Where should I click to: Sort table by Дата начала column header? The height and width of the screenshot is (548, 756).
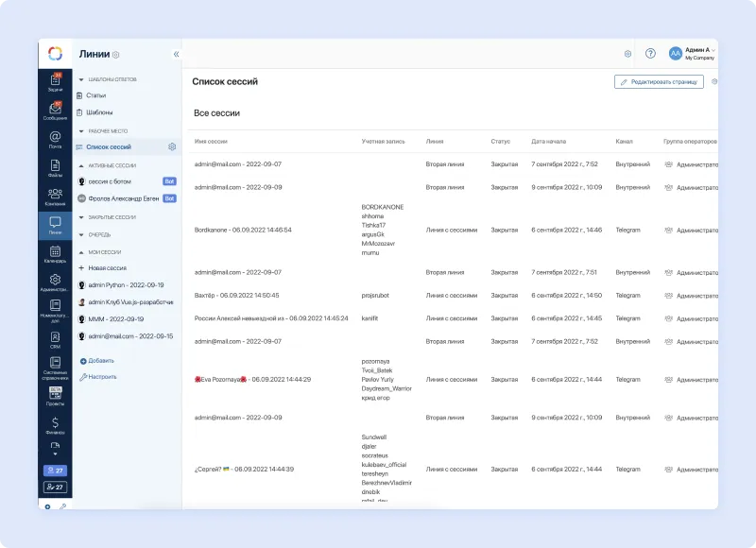(x=549, y=141)
